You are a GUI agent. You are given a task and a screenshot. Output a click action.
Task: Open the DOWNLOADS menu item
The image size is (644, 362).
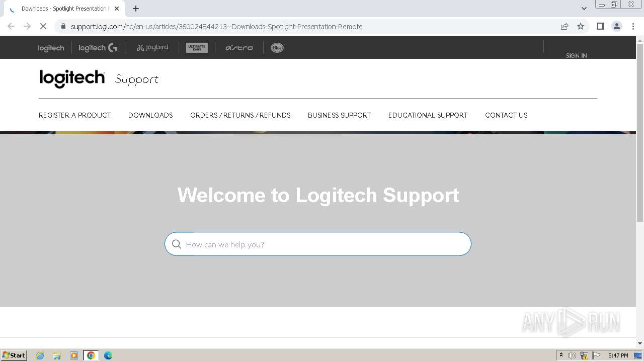[150, 115]
